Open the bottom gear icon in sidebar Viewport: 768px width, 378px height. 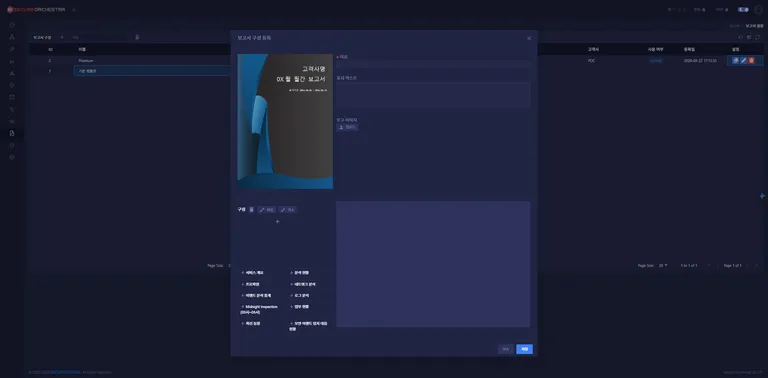(12, 157)
